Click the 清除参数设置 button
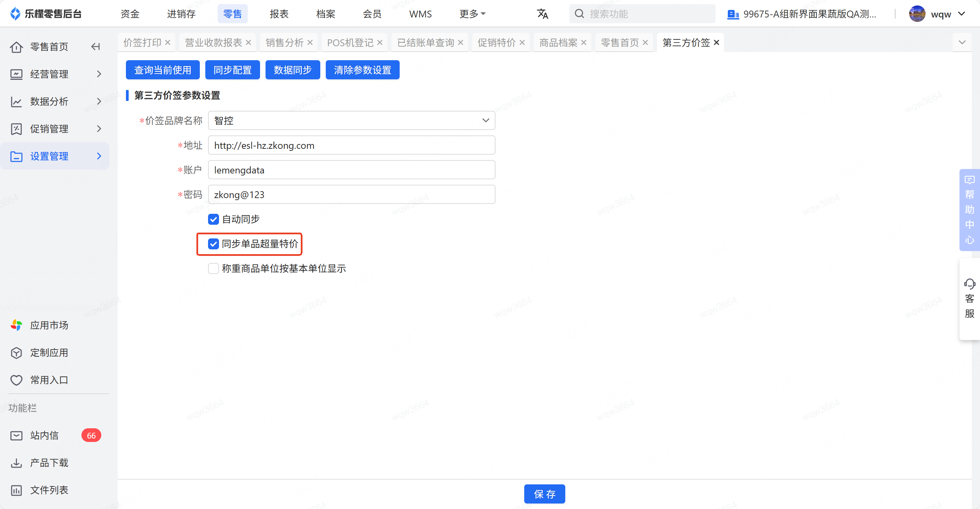This screenshot has height=509, width=980. tap(363, 70)
